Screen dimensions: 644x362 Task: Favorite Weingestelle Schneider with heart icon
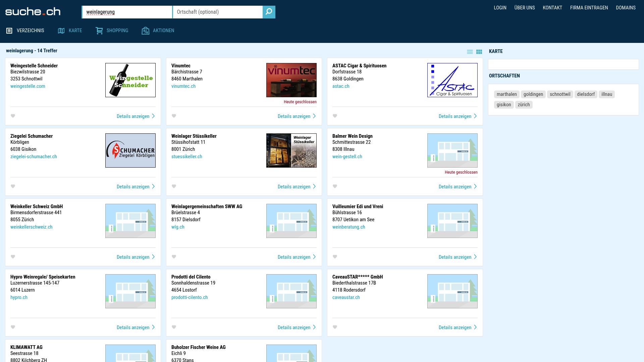click(13, 116)
